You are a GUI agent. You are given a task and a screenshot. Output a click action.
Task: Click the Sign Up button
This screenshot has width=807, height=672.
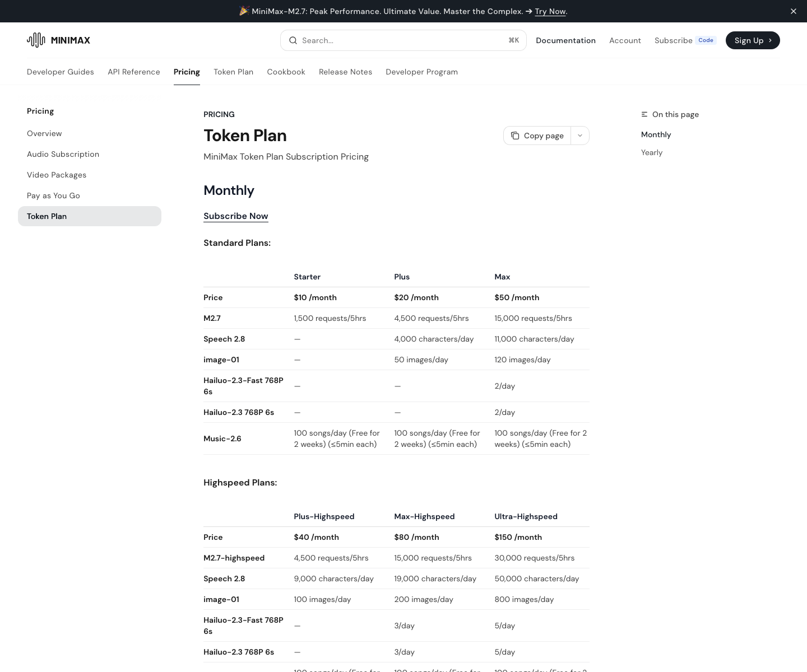753,40
